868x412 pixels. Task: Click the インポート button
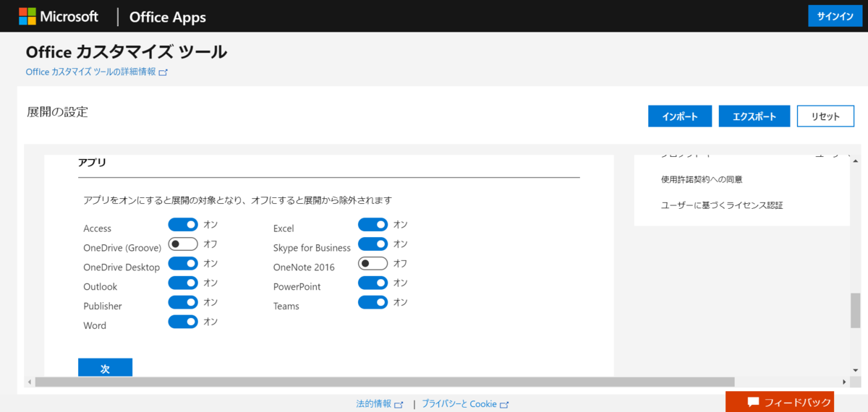coord(680,116)
